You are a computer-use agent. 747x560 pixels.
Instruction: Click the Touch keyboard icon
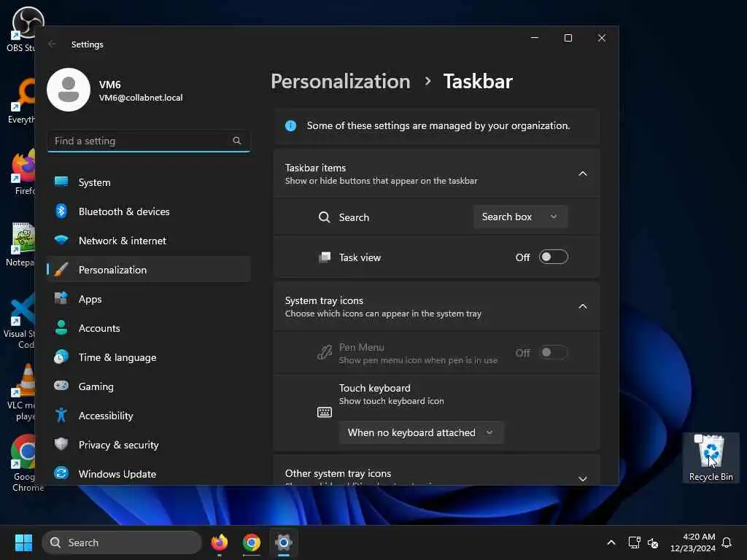(x=325, y=412)
